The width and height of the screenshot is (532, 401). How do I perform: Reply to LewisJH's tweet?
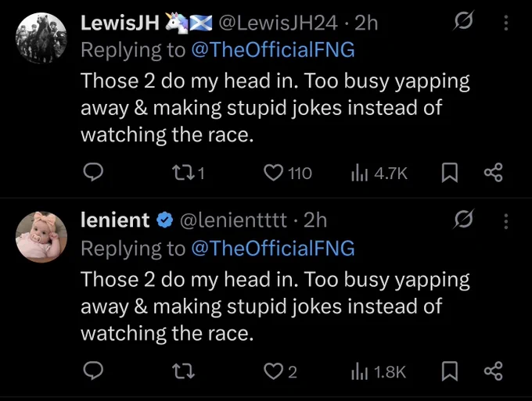click(x=93, y=173)
